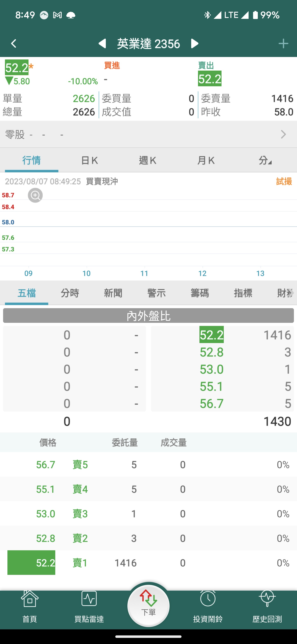This screenshot has width=297, height=644.
Task: Go back with the left chevron icon
Action: click(x=14, y=44)
